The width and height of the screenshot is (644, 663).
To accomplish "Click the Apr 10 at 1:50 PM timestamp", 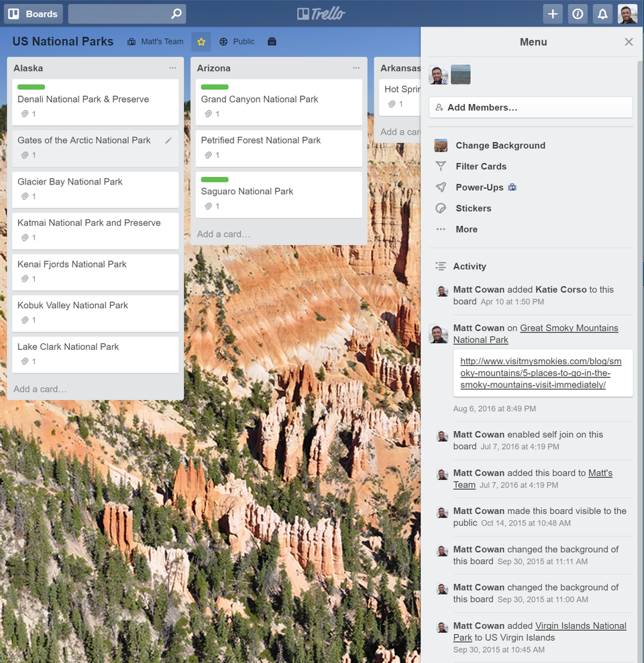I will tap(513, 302).
